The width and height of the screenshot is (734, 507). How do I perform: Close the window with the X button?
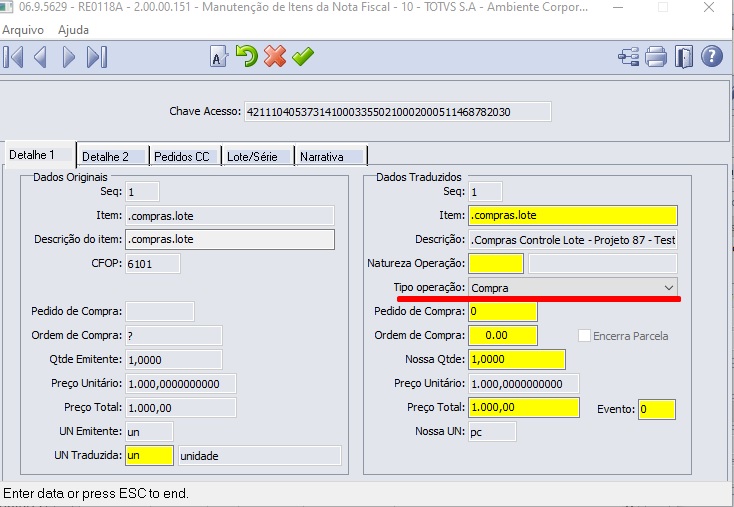[x=709, y=7]
